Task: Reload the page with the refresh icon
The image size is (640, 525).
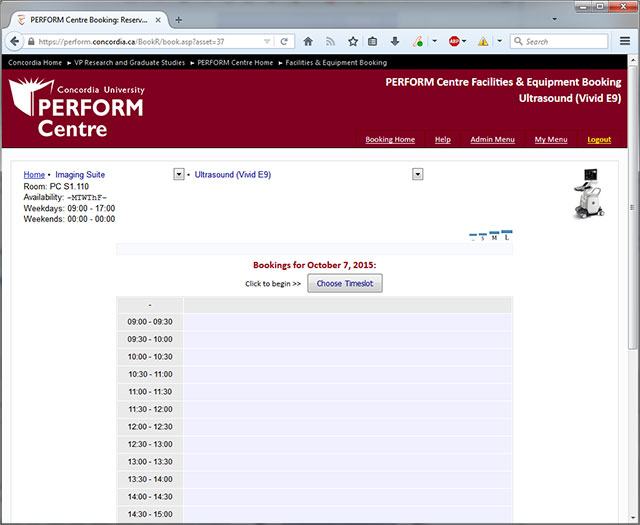Action: pyautogui.click(x=285, y=42)
